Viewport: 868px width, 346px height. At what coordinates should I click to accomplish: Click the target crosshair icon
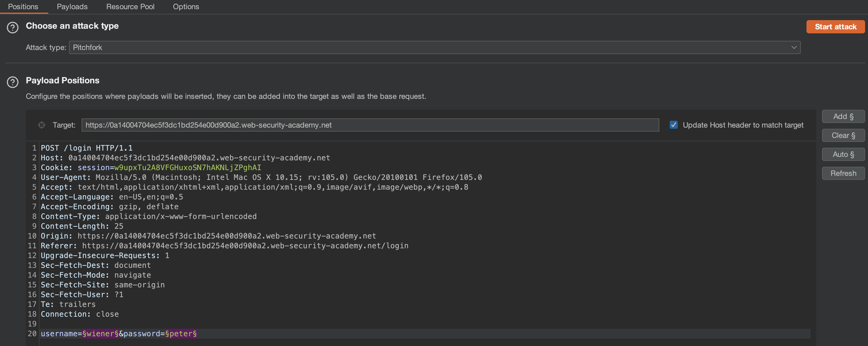[x=41, y=125]
